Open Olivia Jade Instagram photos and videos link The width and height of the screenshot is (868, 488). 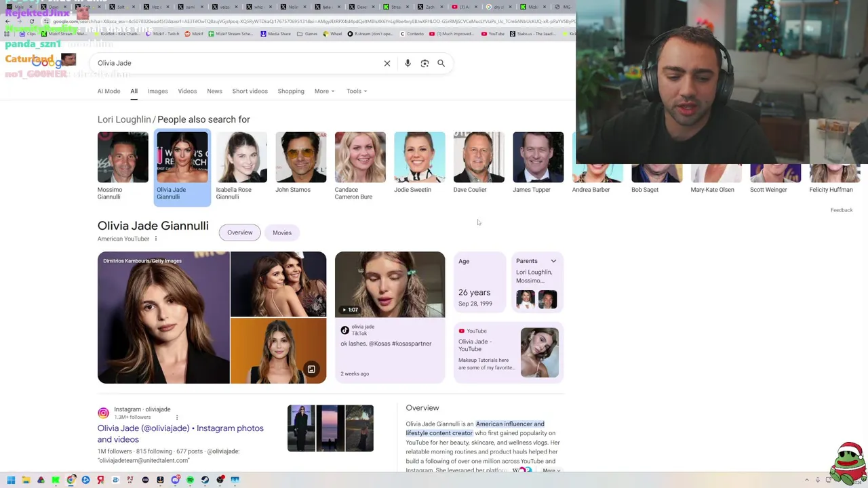coord(180,434)
